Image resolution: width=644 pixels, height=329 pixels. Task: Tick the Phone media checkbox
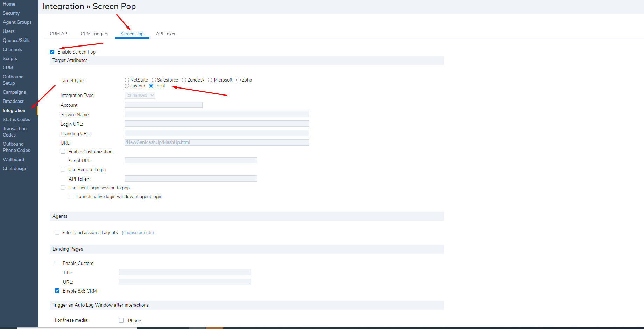tap(121, 321)
